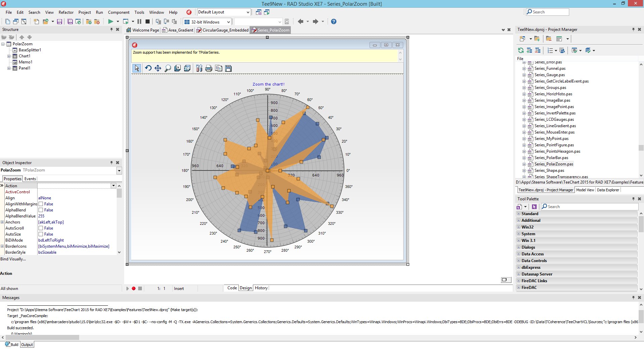644x349 pixels.
Task: Click the Tool Palette Search field
Action: coord(589,207)
